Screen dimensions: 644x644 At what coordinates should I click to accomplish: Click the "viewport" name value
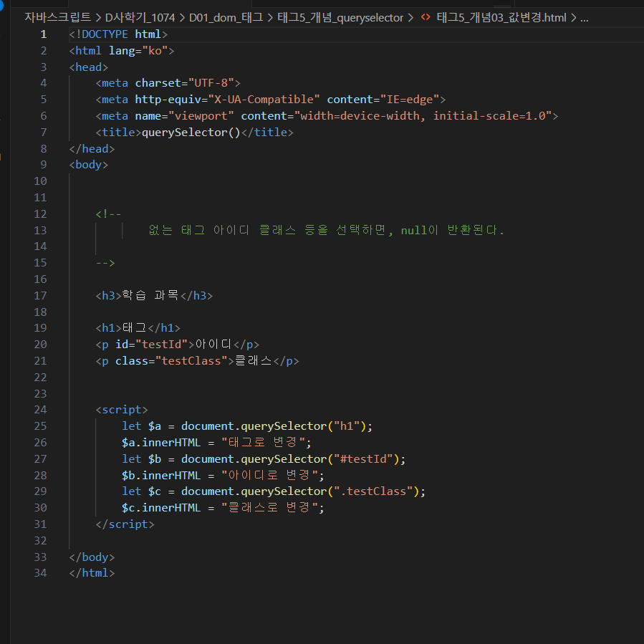pos(201,116)
